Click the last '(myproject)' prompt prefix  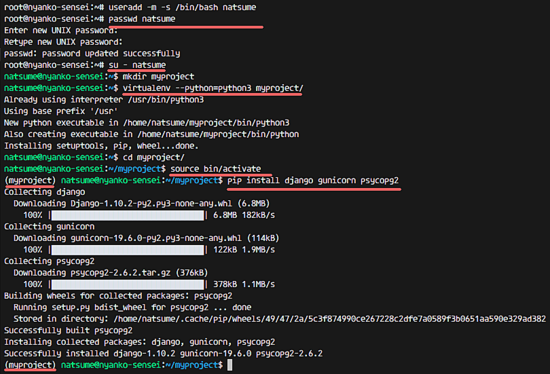coord(30,365)
